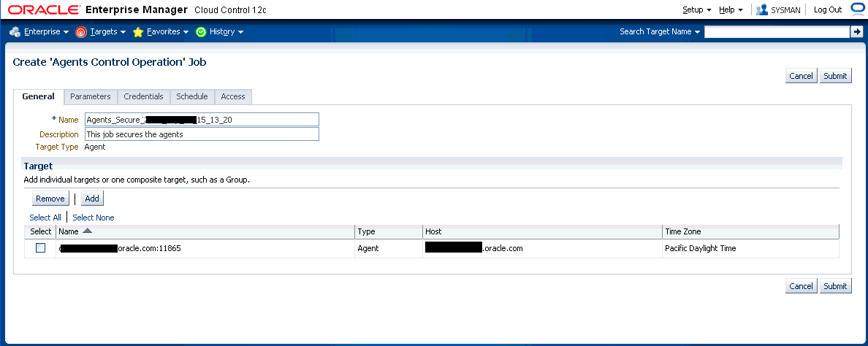868x346 pixels.
Task: Click the History clock icon
Action: pyautogui.click(x=201, y=32)
